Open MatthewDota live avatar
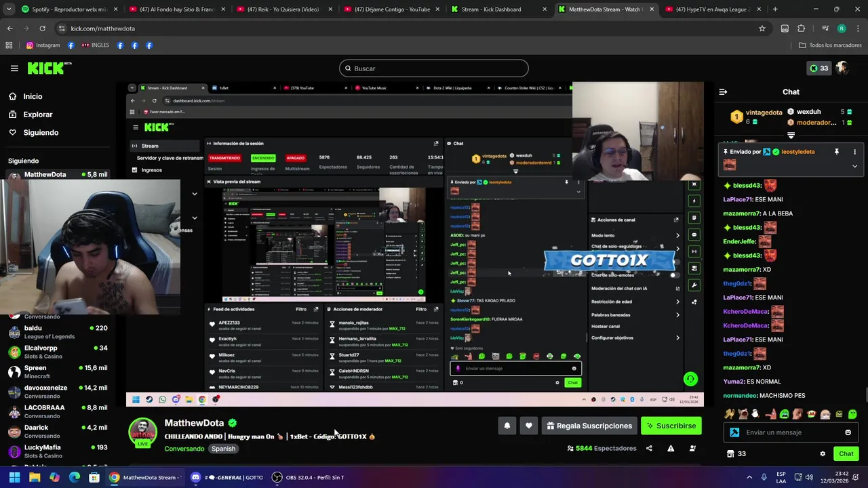Viewport: 868px width, 488px height. (143, 432)
